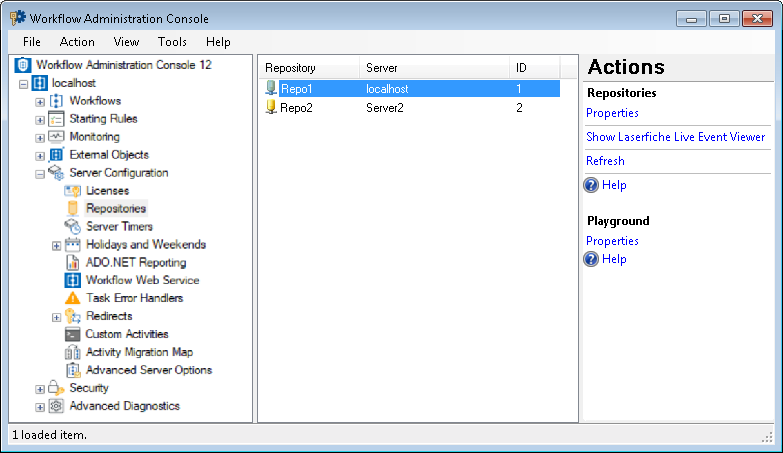Image resolution: width=783 pixels, height=453 pixels.
Task: Expand the Security tree node
Action: click(40, 389)
